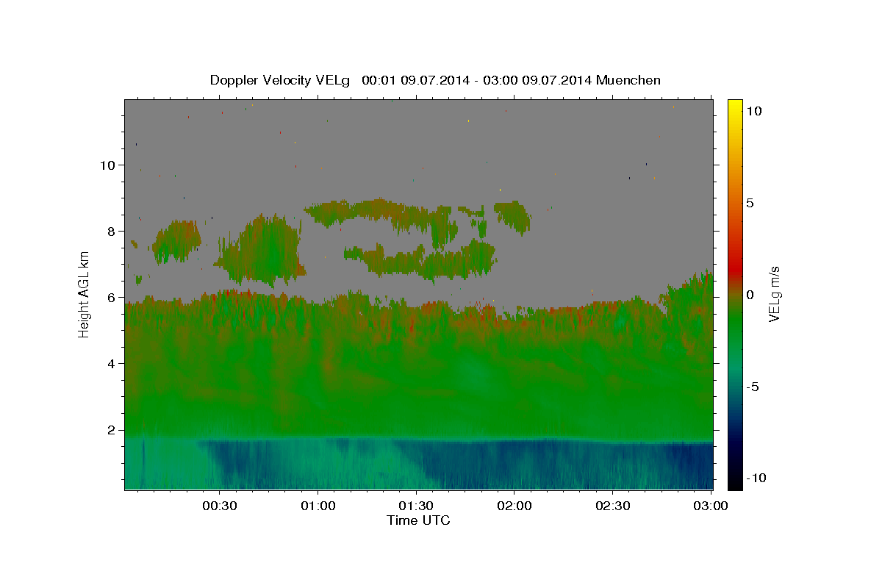Screen dimensions: 882x588
Task: Click the 02:00 time tick label
Action: pos(514,506)
